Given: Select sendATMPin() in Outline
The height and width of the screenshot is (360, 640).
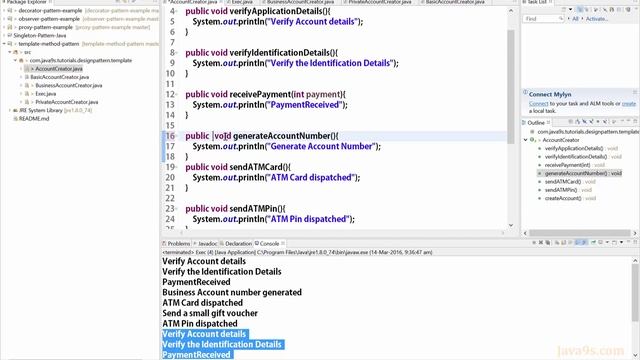Looking at the screenshot, I should (568, 190).
